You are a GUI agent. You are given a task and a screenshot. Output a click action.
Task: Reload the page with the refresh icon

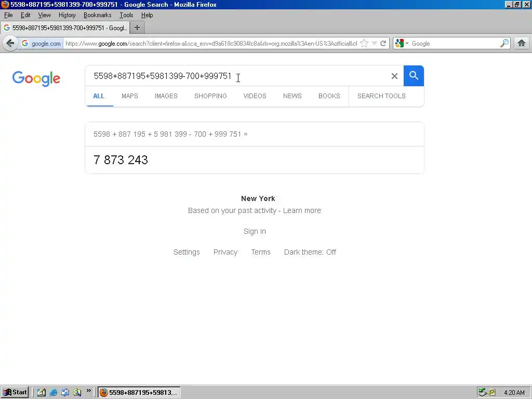[383, 44]
